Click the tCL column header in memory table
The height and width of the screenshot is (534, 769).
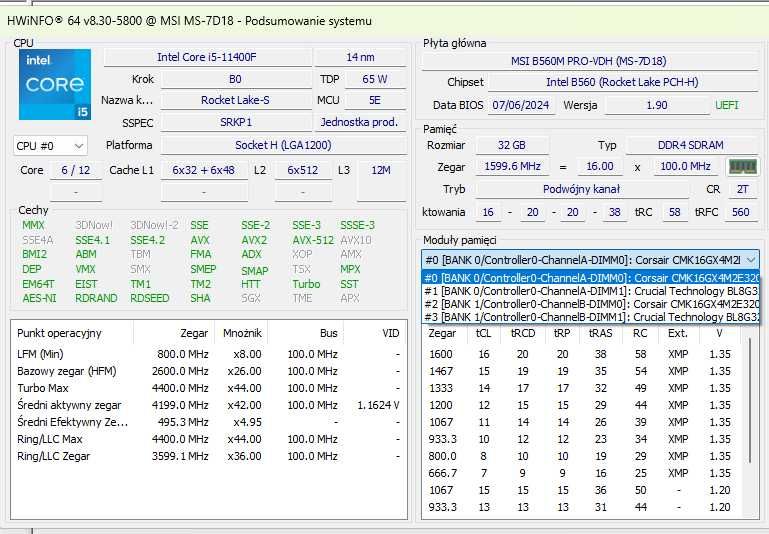[484, 334]
